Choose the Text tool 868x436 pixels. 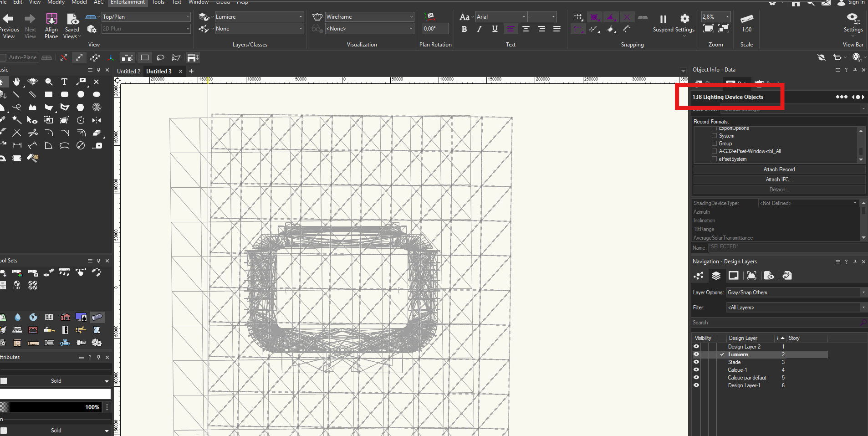(64, 82)
